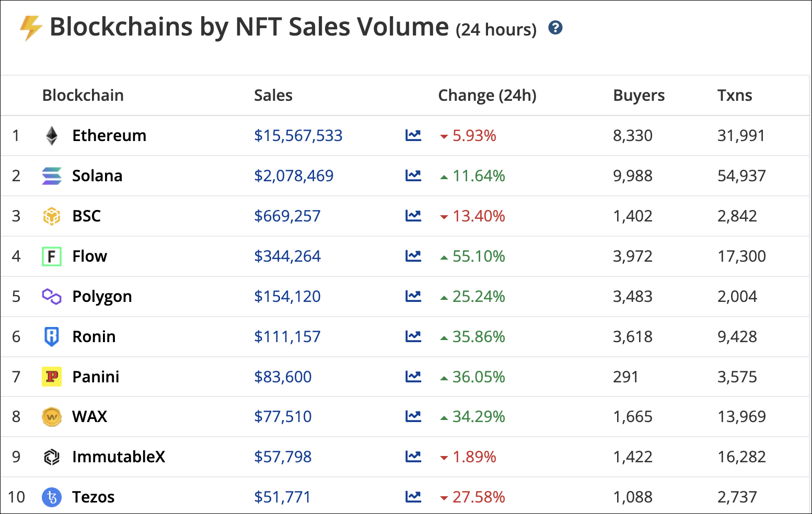The height and width of the screenshot is (514, 812).
Task: Click the ImmutableX black logo
Action: (52, 457)
